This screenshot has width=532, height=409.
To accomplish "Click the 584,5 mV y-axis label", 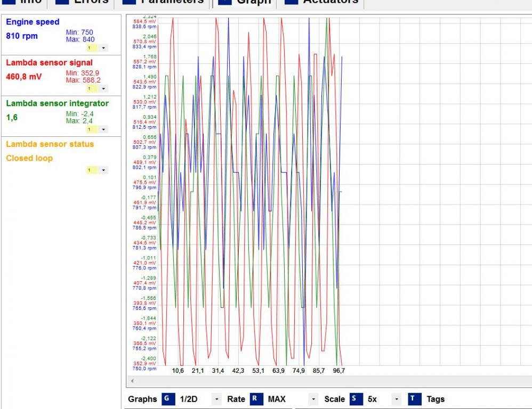I will [x=144, y=21].
